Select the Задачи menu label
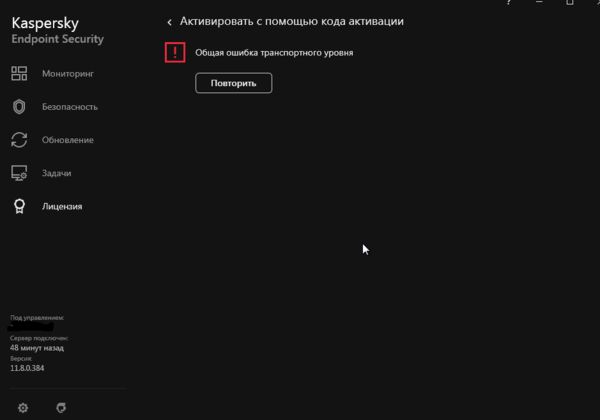This screenshot has width=600, height=420. click(x=57, y=173)
